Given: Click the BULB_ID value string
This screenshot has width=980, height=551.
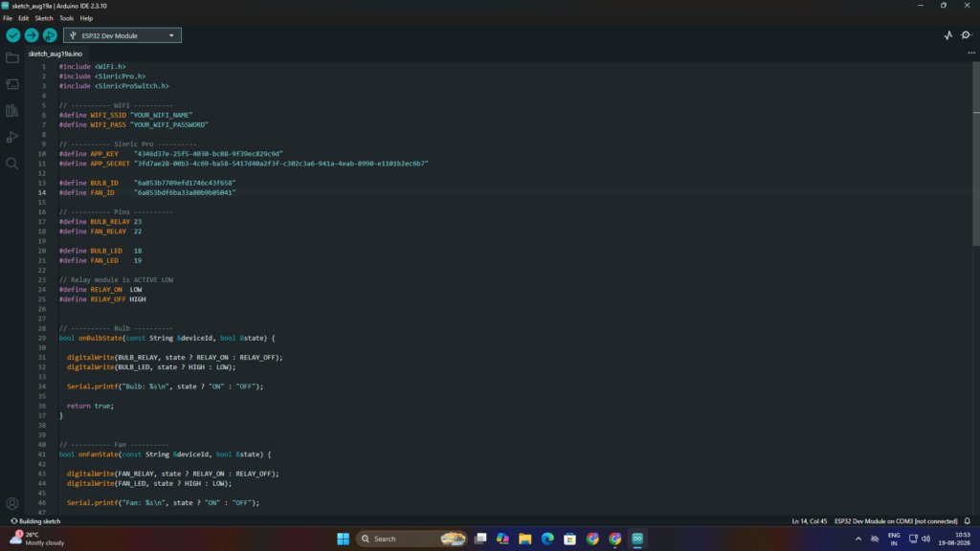Looking at the screenshot, I should (x=185, y=183).
